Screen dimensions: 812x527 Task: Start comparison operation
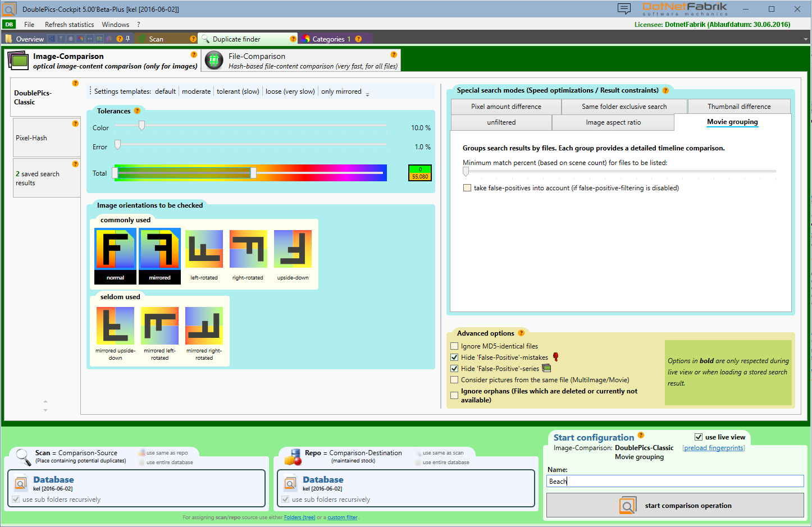pyautogui.click(x=675, y=505)
